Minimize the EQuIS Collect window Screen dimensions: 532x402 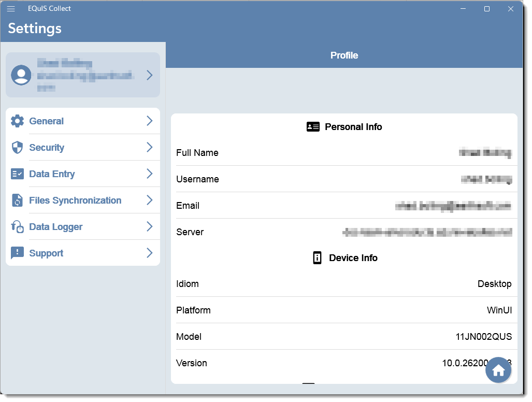coord(463,9)
